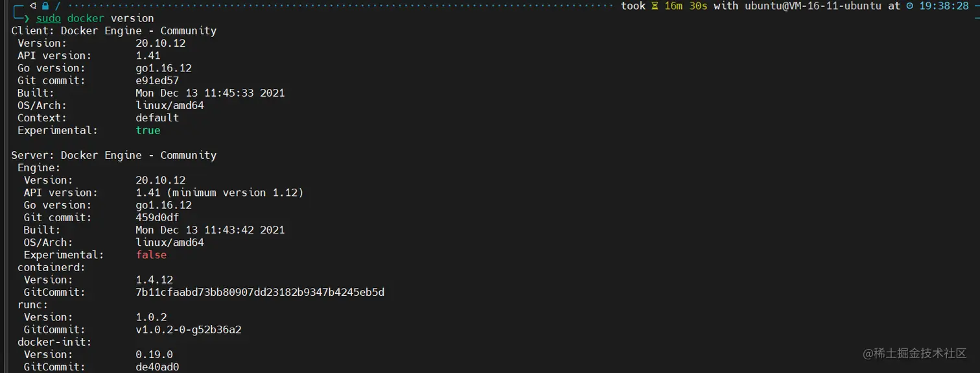The width and height of the screenshot is (980, 373).
Task: Click the clock icon beside the time
Action: 910,6
